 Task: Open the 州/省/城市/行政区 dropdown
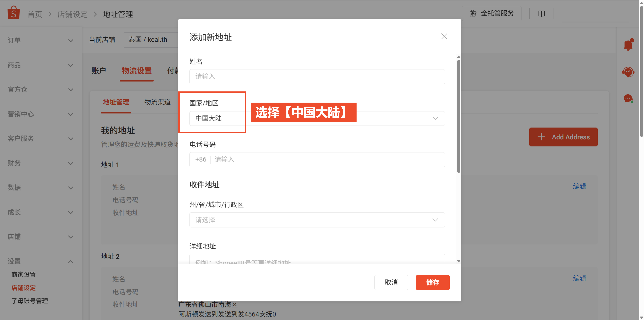point(317,220)
